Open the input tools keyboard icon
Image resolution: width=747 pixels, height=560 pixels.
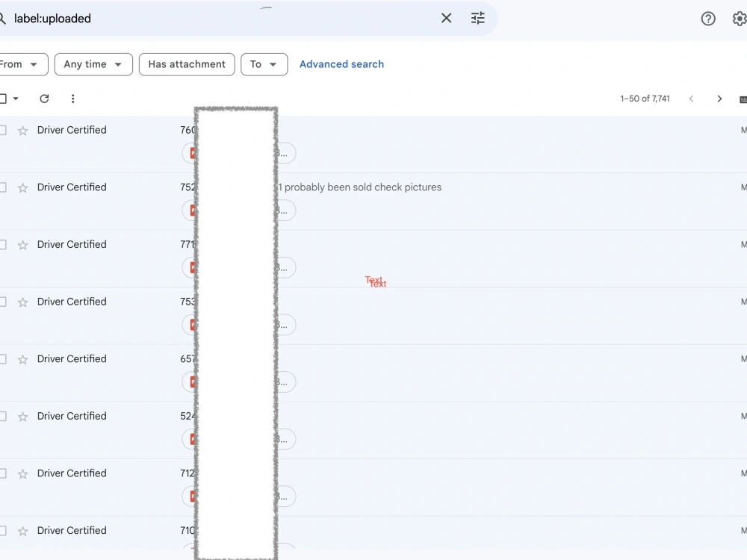point(743,99)
